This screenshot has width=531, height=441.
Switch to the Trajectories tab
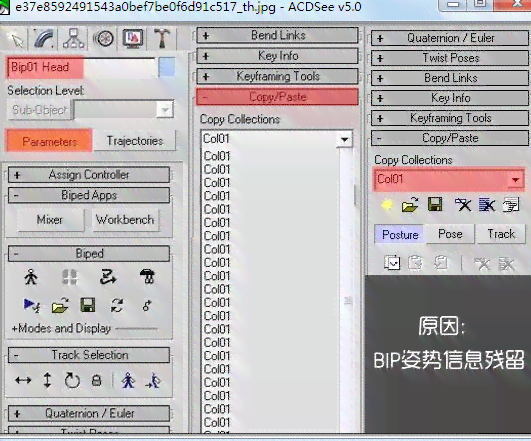[135, 141]
